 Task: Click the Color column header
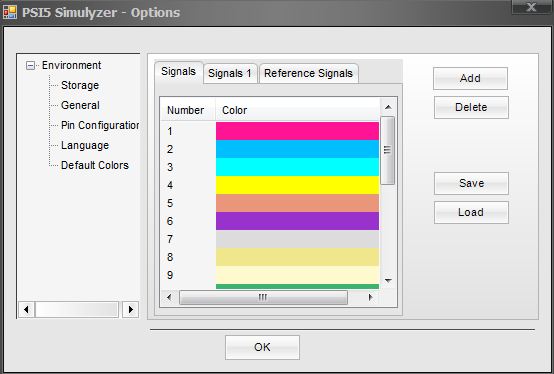pos(297,110)
